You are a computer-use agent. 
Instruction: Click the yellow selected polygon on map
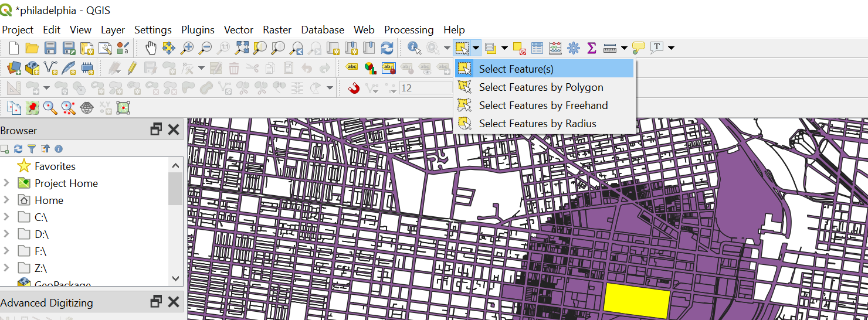(x=636, y=300)
